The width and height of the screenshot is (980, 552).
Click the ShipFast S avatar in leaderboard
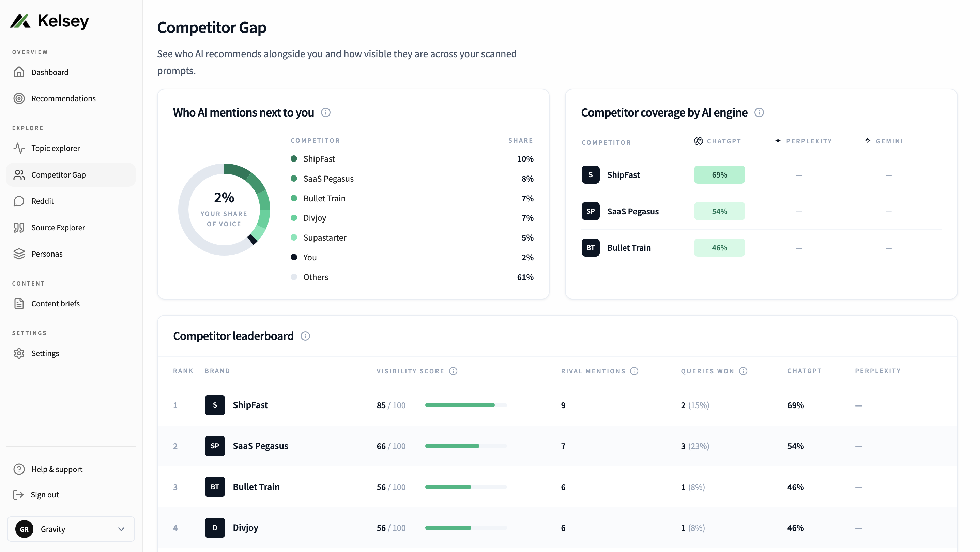pyautogui.click(x=215, y=405)
